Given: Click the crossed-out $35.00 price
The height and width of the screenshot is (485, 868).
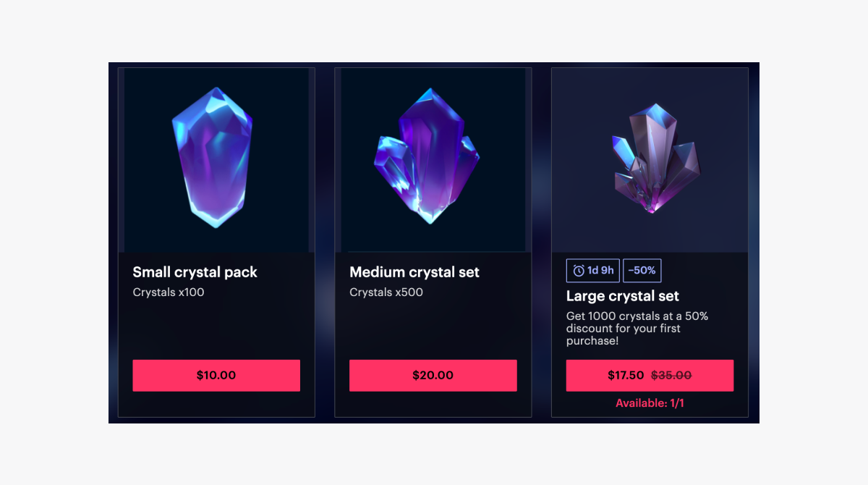Looking at the screenshot, I should pyautogui.click(x=671, y=376).
